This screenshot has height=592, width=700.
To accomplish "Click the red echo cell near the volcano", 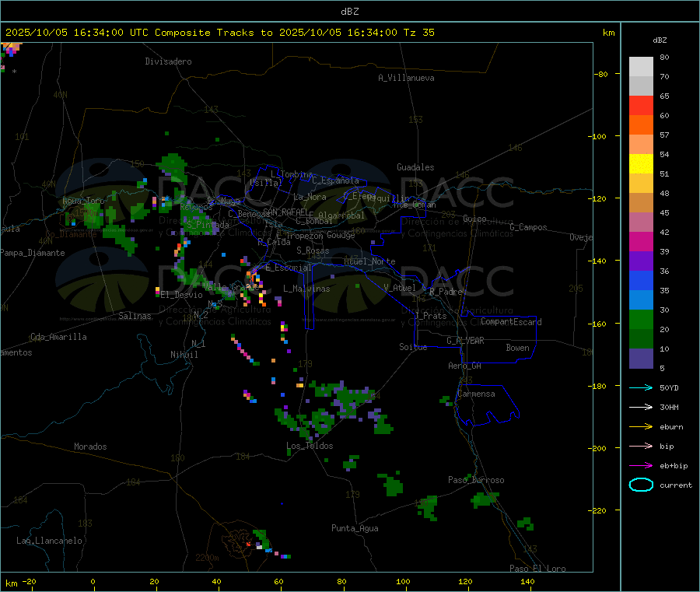I will click(x=249, y=545).
